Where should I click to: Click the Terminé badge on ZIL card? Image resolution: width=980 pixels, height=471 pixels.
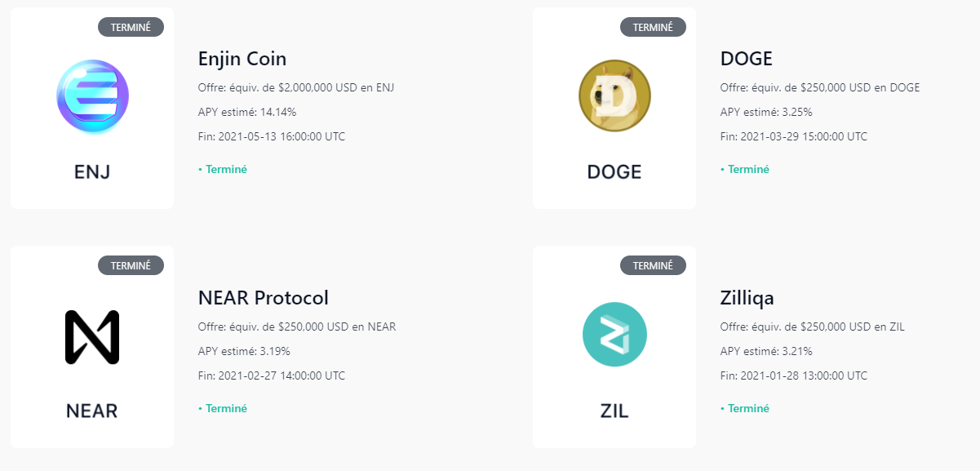click(x=653, y=265)
